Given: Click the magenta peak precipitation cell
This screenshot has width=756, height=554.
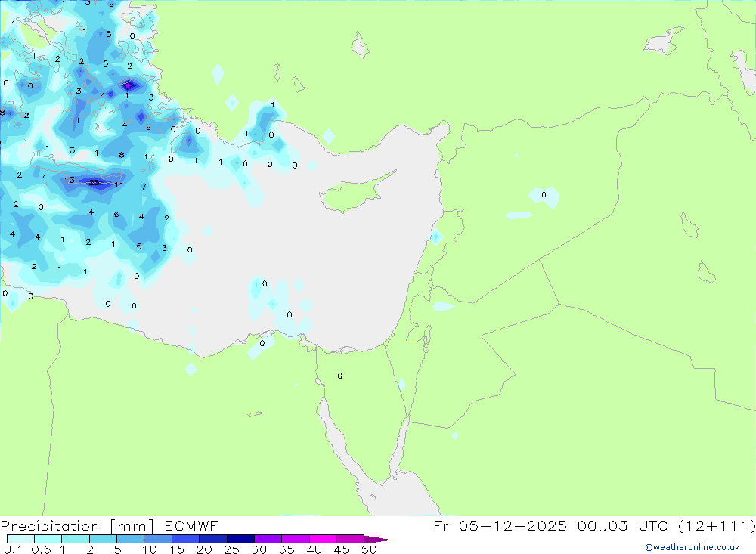Looking at the screenshot, I should tap(129, 86).
